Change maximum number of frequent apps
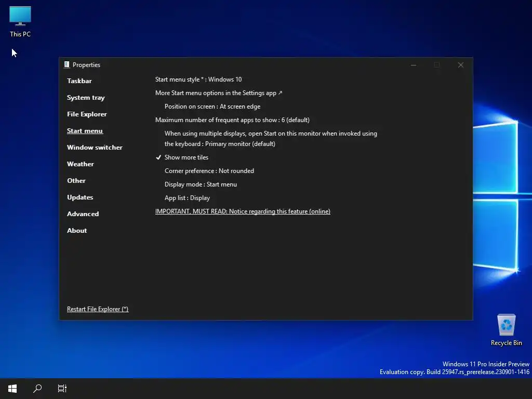The height and width of the screenshot is (399, 532). pyautogui.click(x=232, y=120)
